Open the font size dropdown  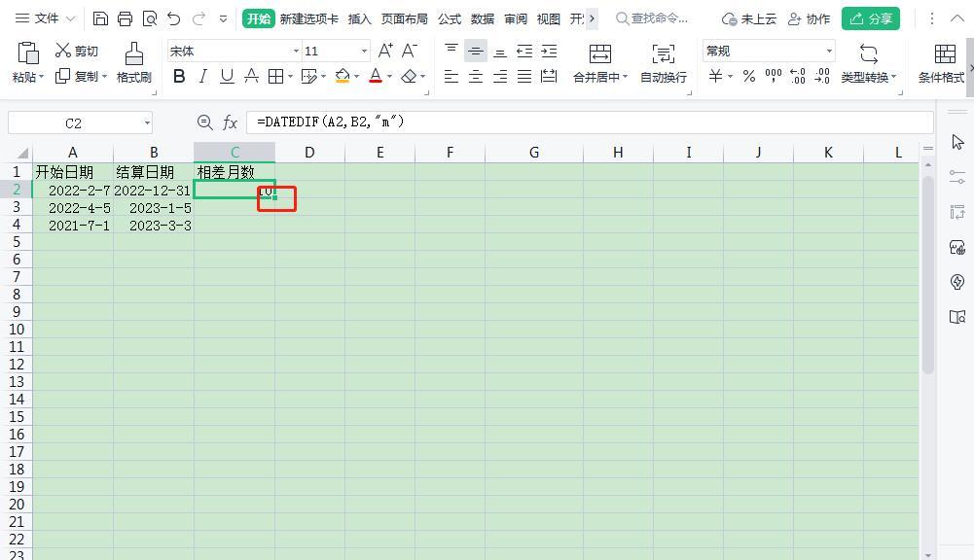pyautogui.click(x=364, y=51)
